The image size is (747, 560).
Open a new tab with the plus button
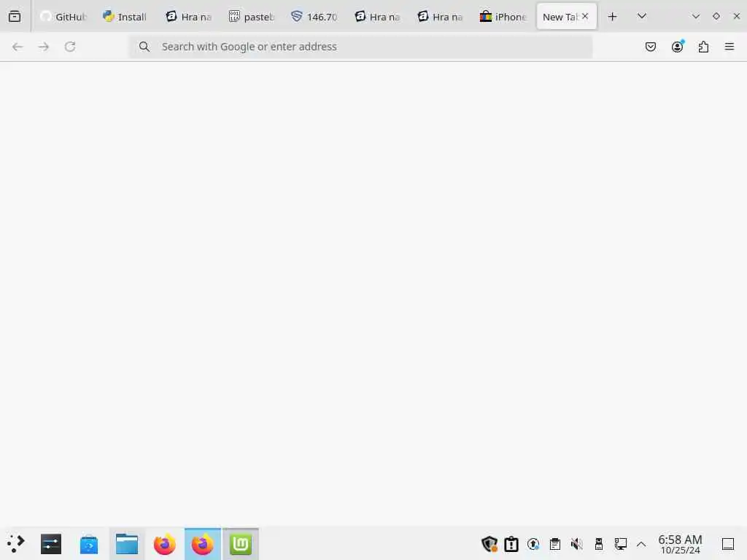point(613,17)
